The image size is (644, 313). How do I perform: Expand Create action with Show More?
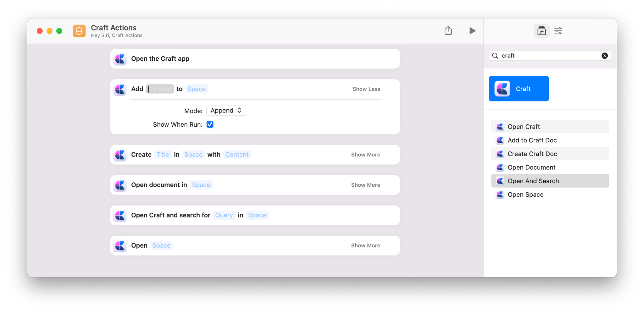point(366,155)
